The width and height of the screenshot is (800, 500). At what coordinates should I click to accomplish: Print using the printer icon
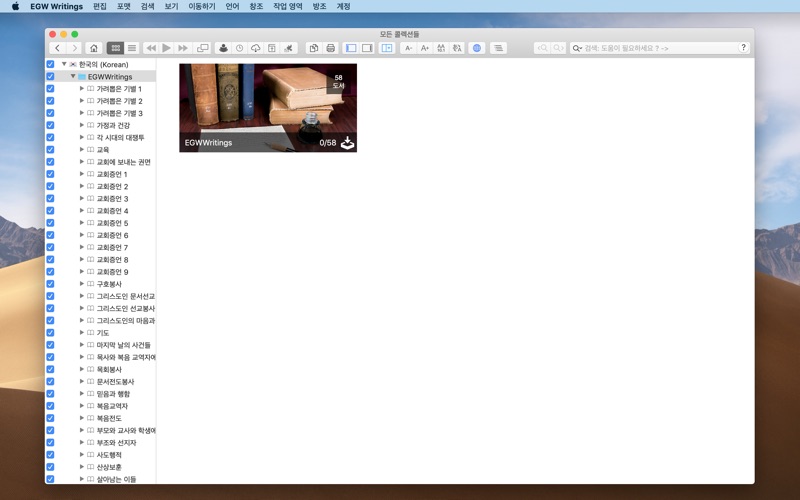(x=331, y=48)
